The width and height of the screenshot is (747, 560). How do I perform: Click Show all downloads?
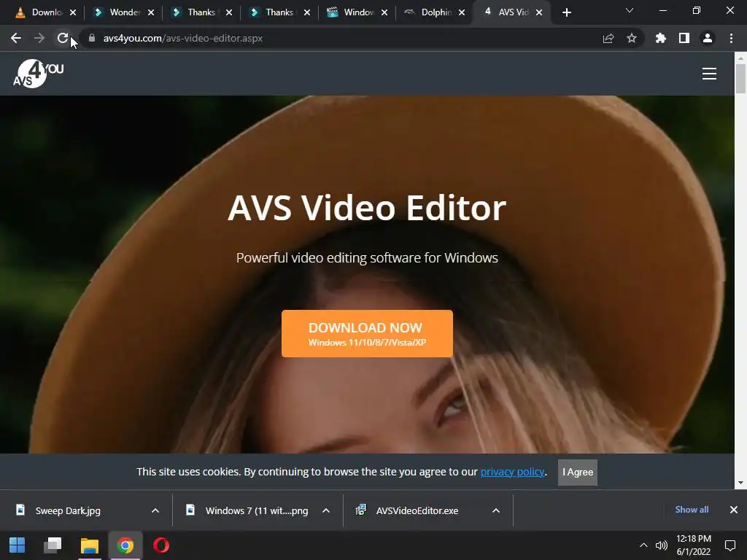[x=692, y=510]
